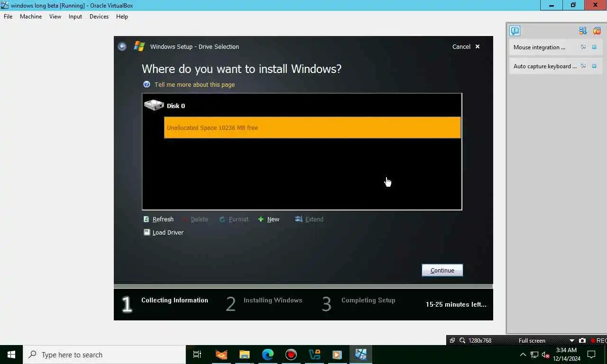Viewport: 607px width, 364px height.
Task: Click the running VirtualBox VM taskbar icon
Action: pos(360,355)
